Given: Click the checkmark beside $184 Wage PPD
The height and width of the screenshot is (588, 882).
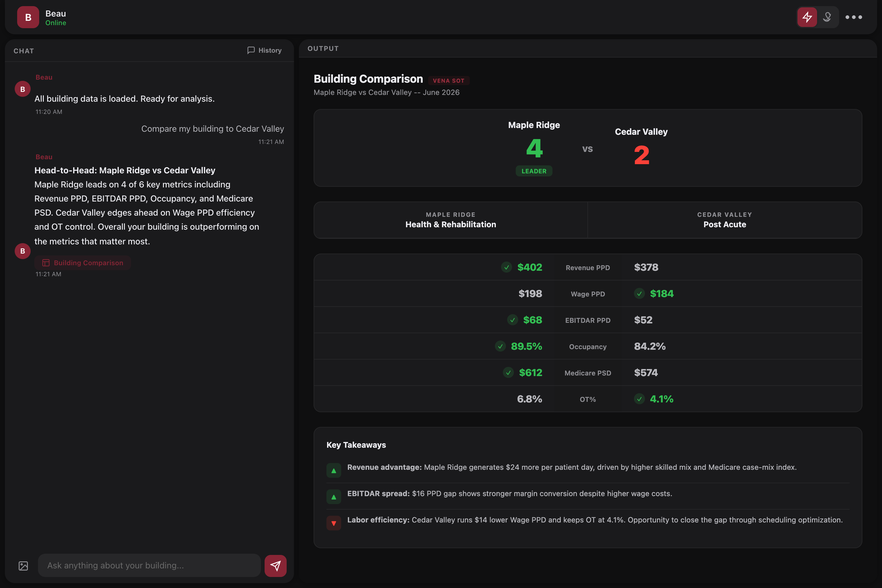Looking at the screenshot, I should [639, 294].
